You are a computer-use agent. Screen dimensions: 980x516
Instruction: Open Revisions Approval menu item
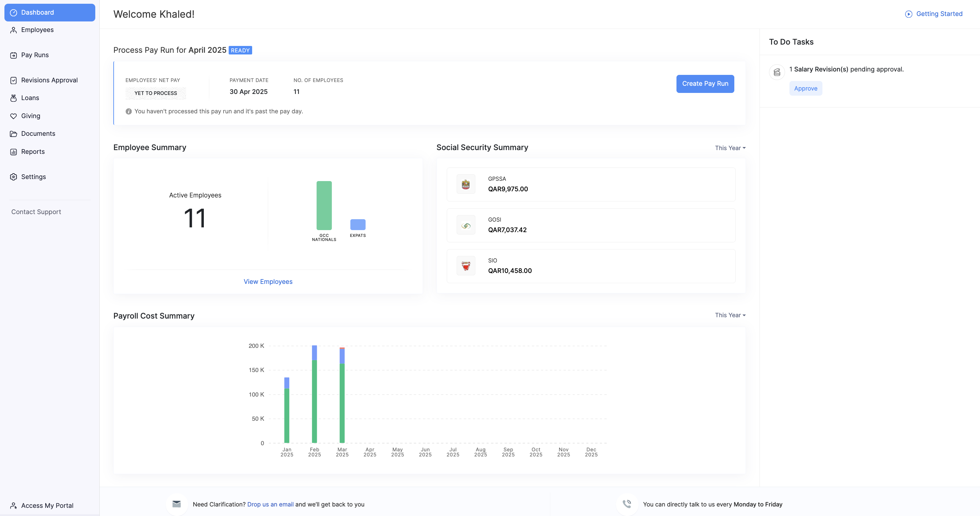[x=49, y=80]
